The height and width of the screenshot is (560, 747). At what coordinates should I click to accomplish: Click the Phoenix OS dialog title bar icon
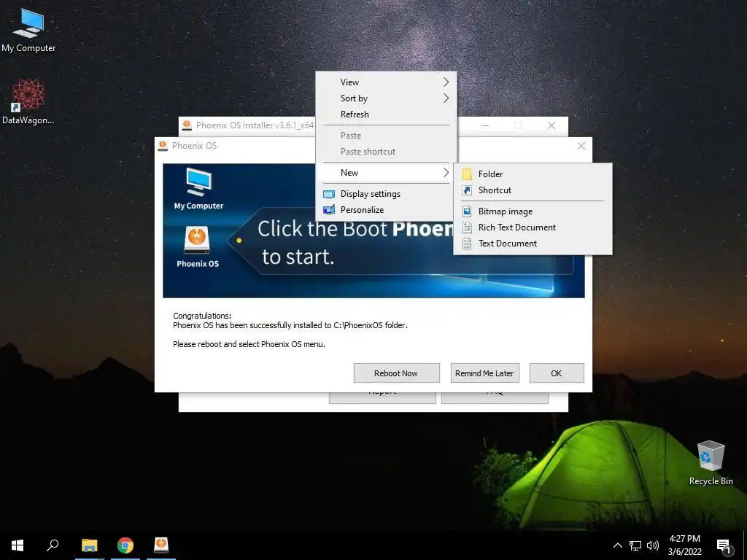click(x=163, y=146)
